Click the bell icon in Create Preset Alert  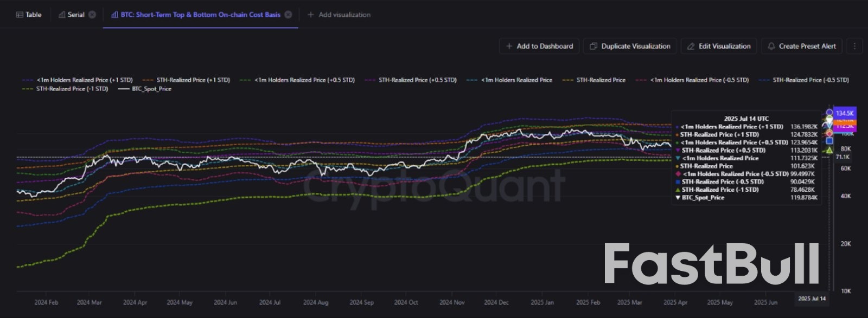click(x=771, y=46)
